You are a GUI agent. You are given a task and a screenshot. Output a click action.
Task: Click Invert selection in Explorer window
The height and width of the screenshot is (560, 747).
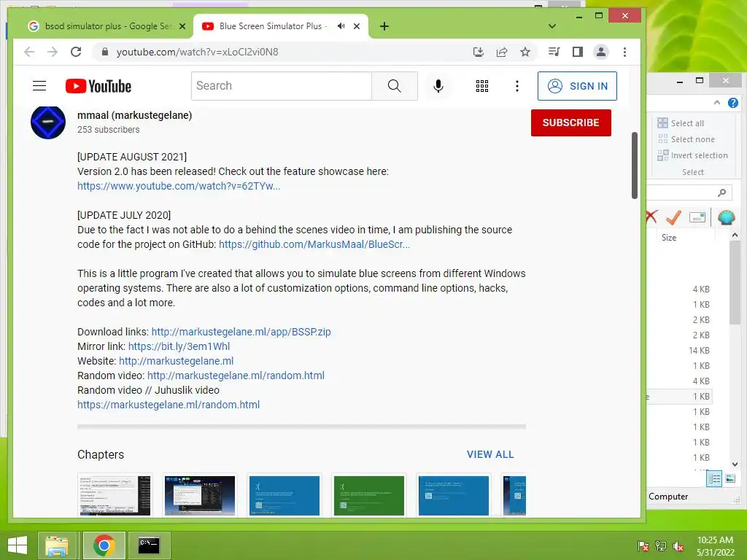692,155
